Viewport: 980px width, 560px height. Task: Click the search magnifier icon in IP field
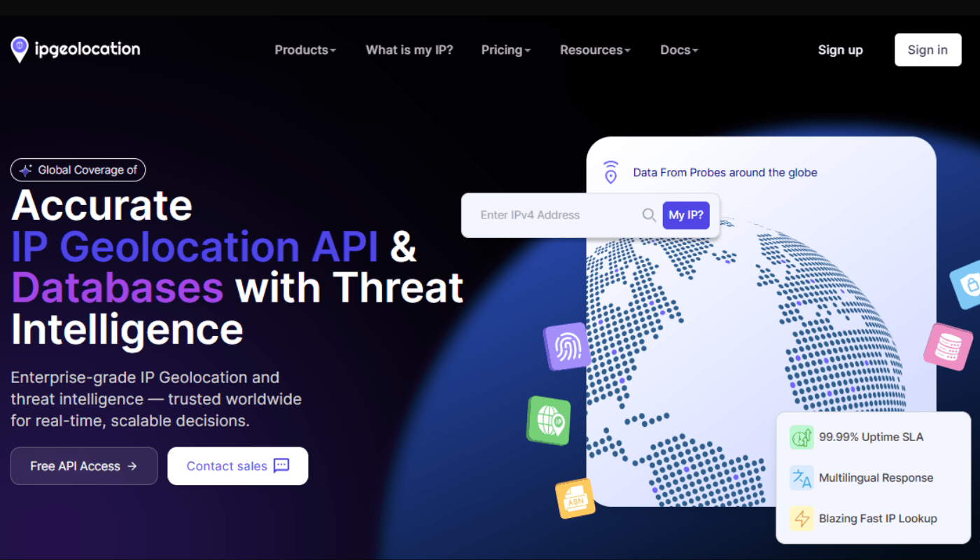(x=649, y=215)
